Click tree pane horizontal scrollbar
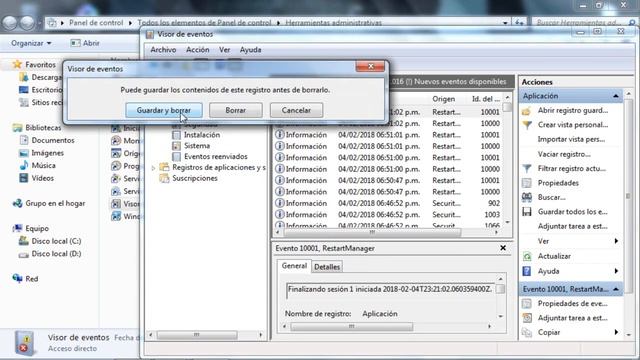Viewport: 640px width, 360px height. [197, 335]
